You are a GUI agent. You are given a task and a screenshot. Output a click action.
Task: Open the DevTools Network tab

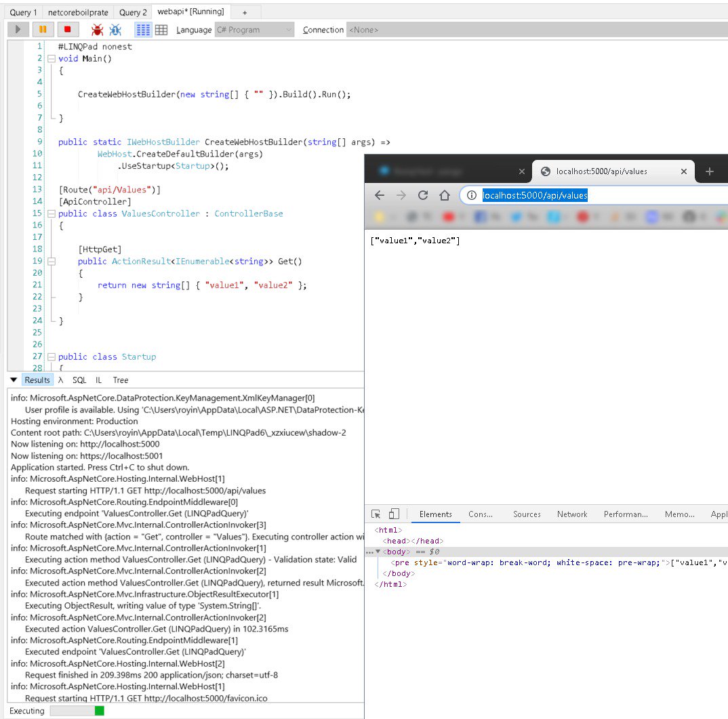(572, 514)
